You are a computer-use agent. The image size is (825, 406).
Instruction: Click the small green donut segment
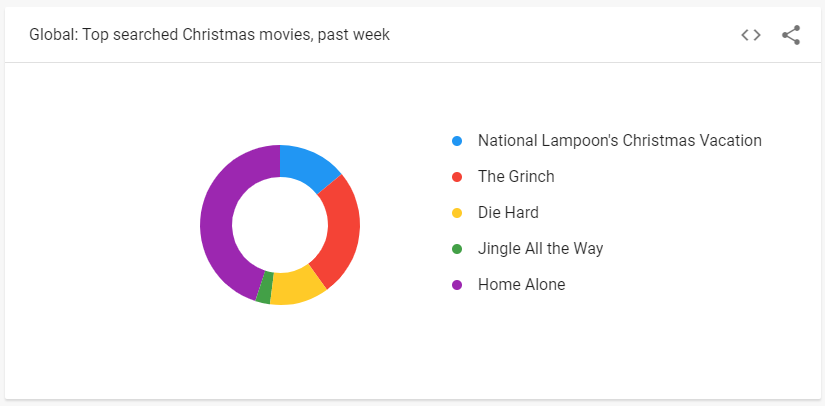tap(264, 288)
